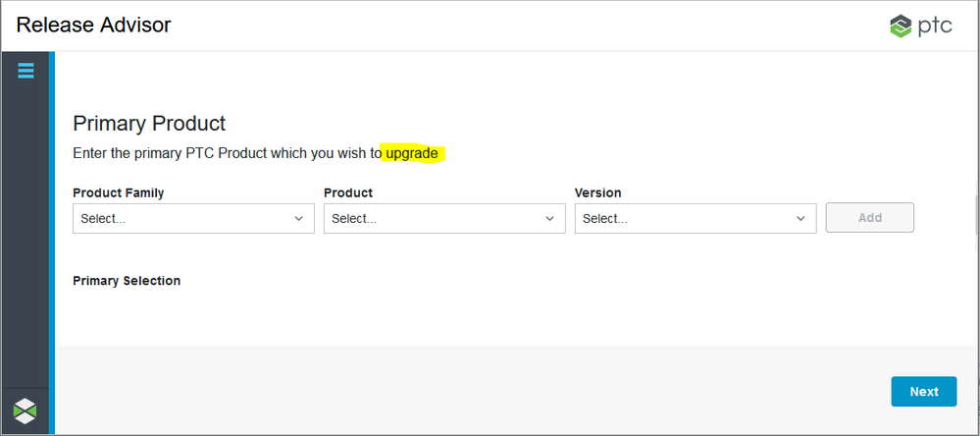This screenshot has height=436, width=980.
Task: Open the Product select box
Action: click(x=433, y=218)
